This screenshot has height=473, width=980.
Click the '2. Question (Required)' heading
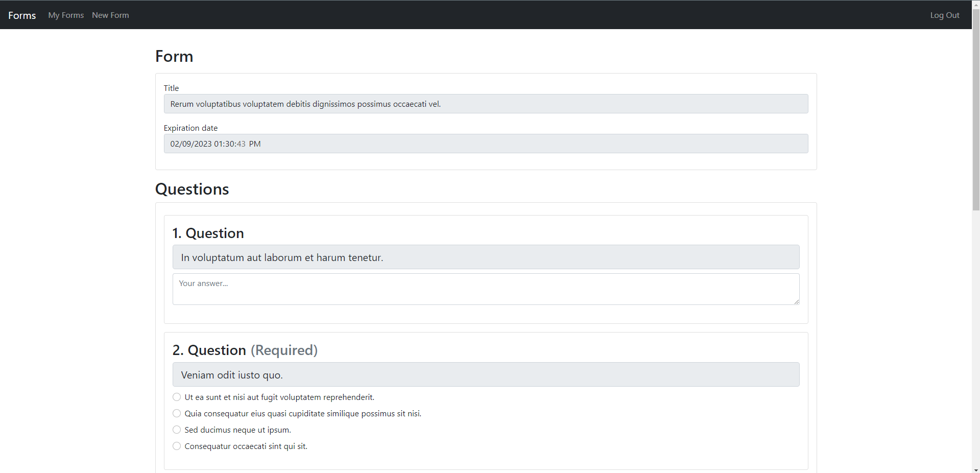tap(245, 350)
